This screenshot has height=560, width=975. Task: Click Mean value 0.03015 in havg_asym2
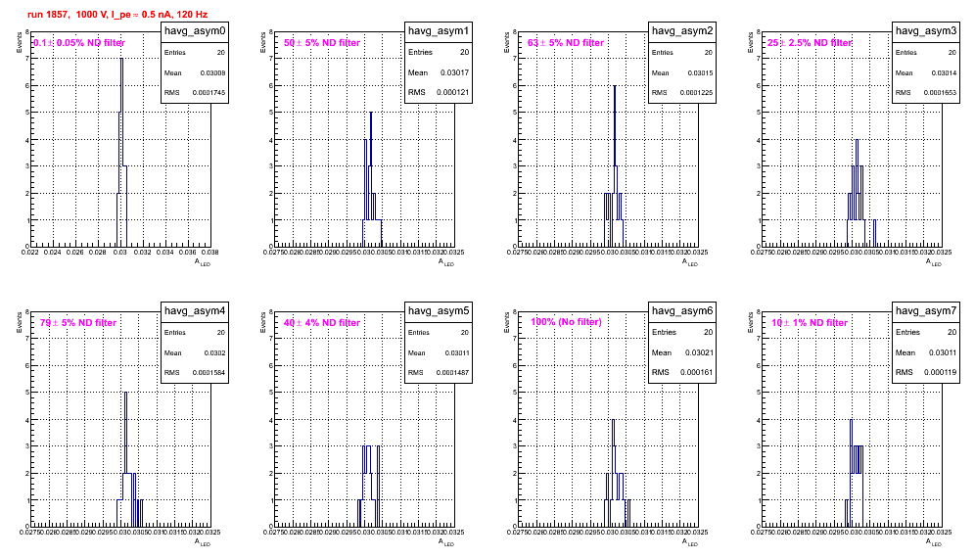700,72
